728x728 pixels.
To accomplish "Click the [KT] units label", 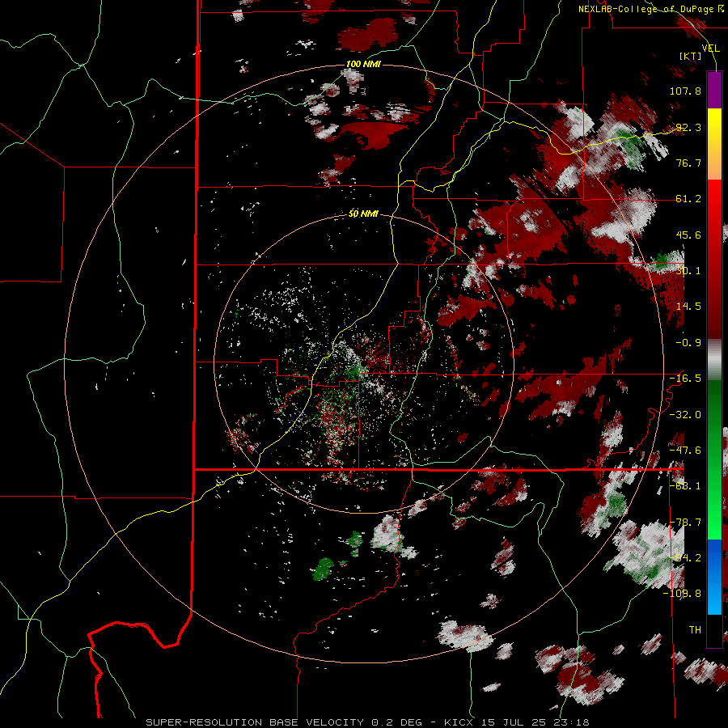I will point(691,56).
